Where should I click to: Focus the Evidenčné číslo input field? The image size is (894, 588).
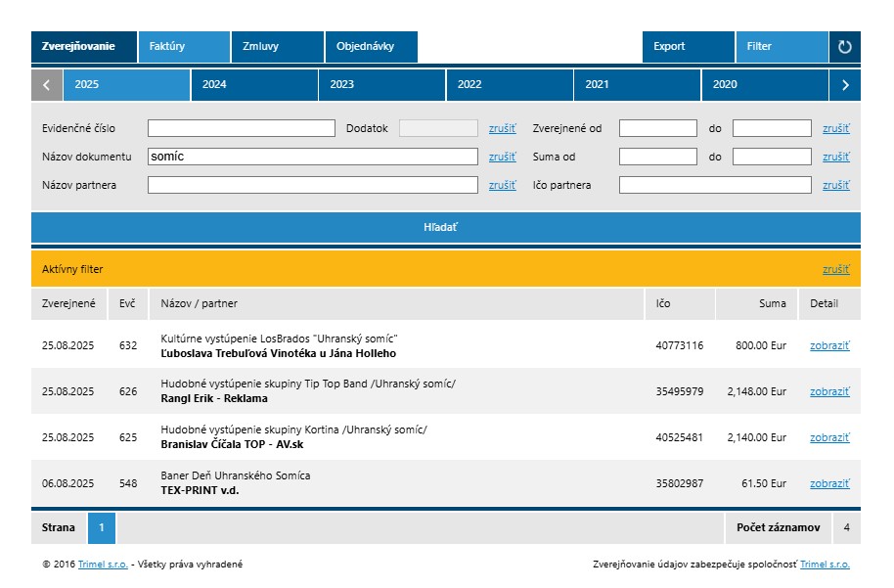tap(241, 128)
